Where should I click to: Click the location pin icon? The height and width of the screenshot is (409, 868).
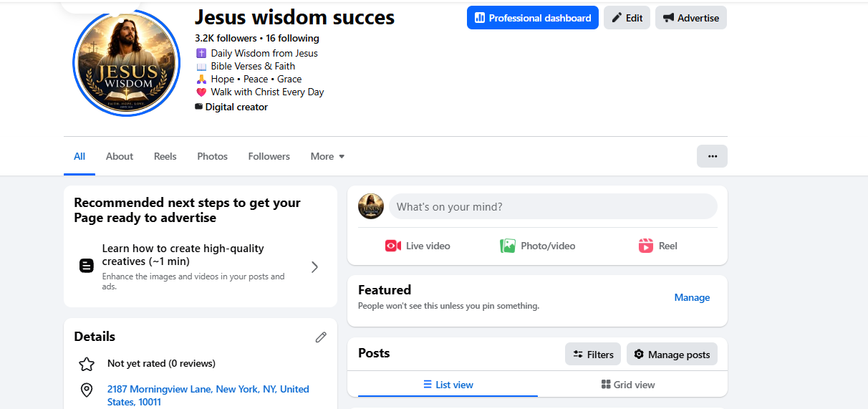pyautogui.click(x=87, y=390)
